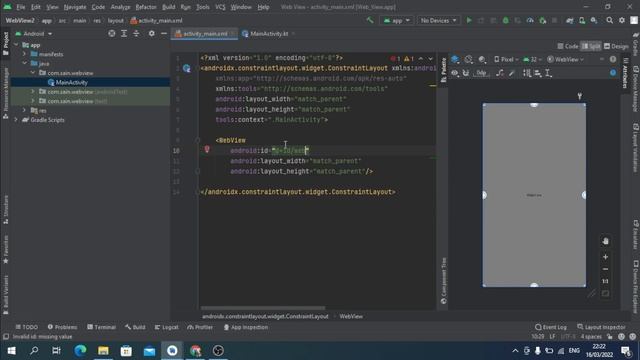Toggle autoconnect magnet icon
This screenshot has width=640, height=360.
click(x=466, y=73)
